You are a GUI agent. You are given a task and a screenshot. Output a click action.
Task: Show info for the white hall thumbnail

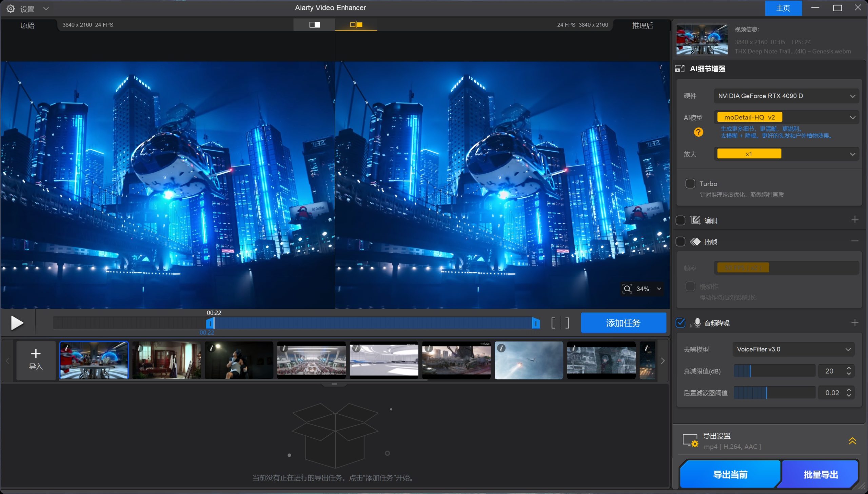point(356,348)
